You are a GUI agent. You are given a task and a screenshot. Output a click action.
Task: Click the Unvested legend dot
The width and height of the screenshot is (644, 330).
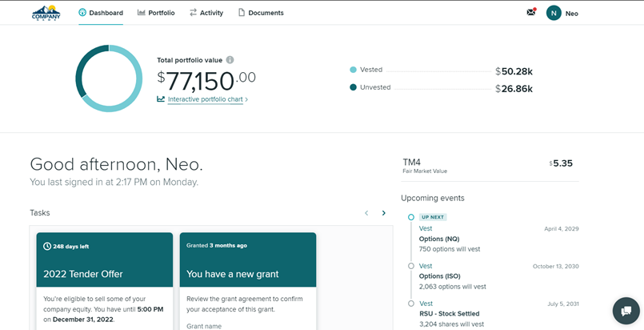(353, 87)
